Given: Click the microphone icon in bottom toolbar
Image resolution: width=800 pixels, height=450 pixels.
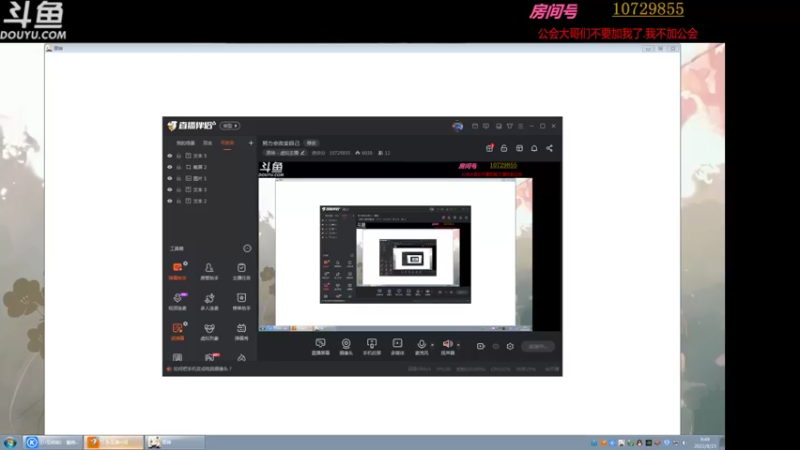Looking at the screenshot, I should click(x=421, y=346).
